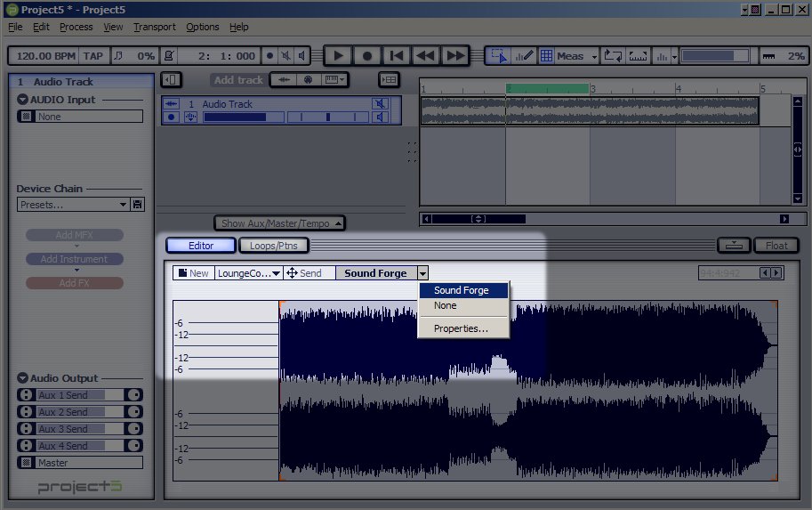Start playback with the Play button
The width and height of the screenshot is (812, 510).
coord(338,56)
